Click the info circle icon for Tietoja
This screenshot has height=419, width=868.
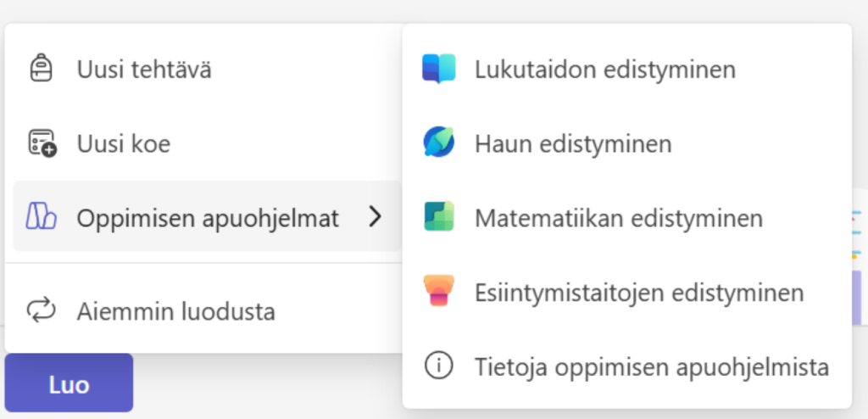(438, 367)
